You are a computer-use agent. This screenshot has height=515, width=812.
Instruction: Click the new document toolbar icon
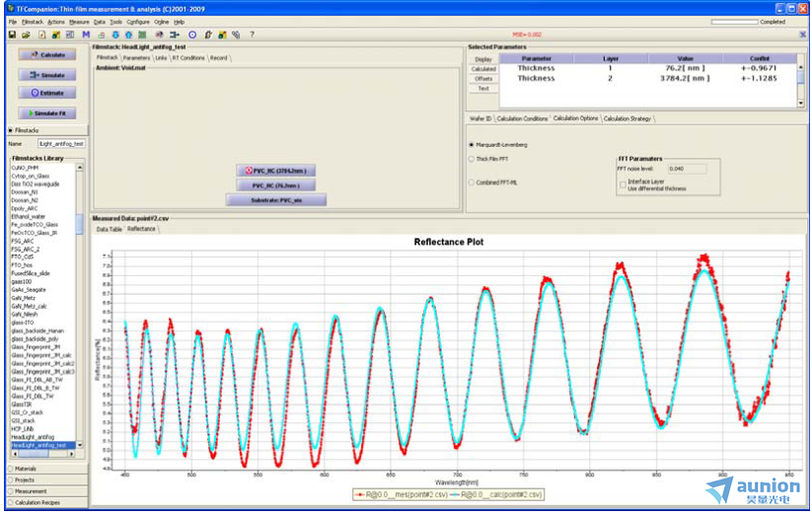click(x=42, y=35)
